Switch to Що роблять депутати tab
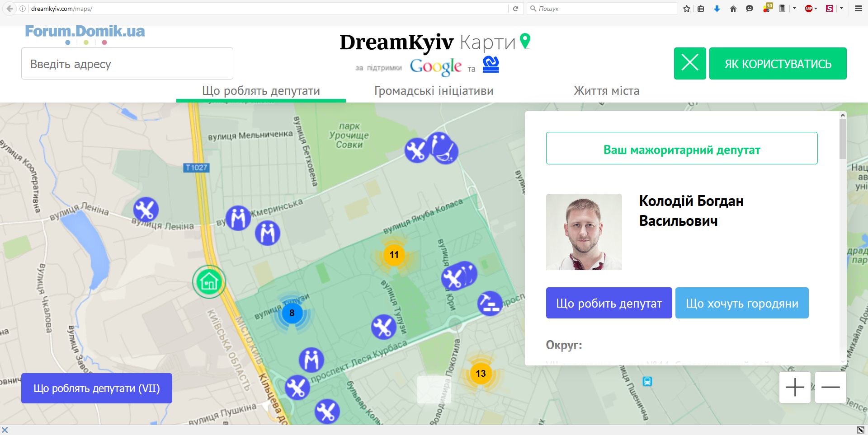Screen dimensions: 868x435 [x=261, y=91]
